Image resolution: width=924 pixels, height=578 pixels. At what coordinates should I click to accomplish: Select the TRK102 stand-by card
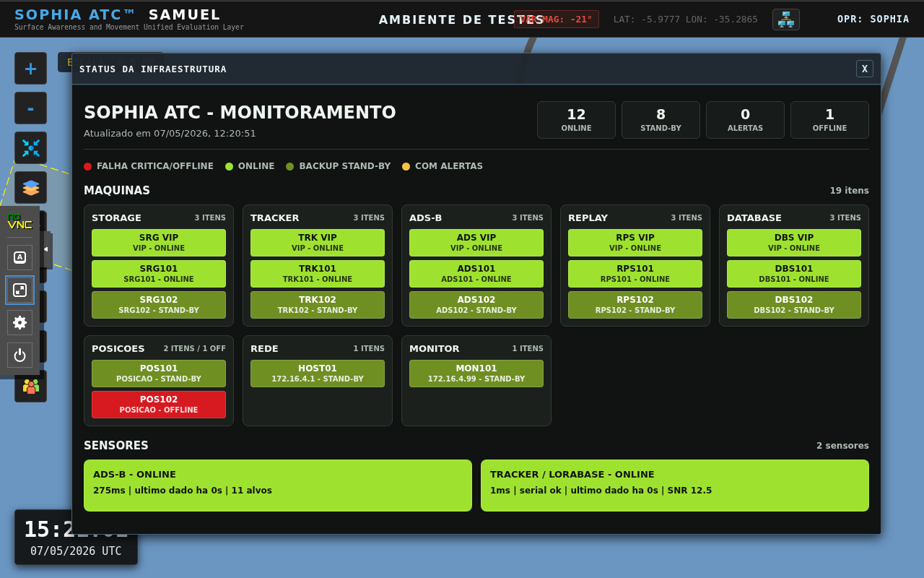(318, 305)
